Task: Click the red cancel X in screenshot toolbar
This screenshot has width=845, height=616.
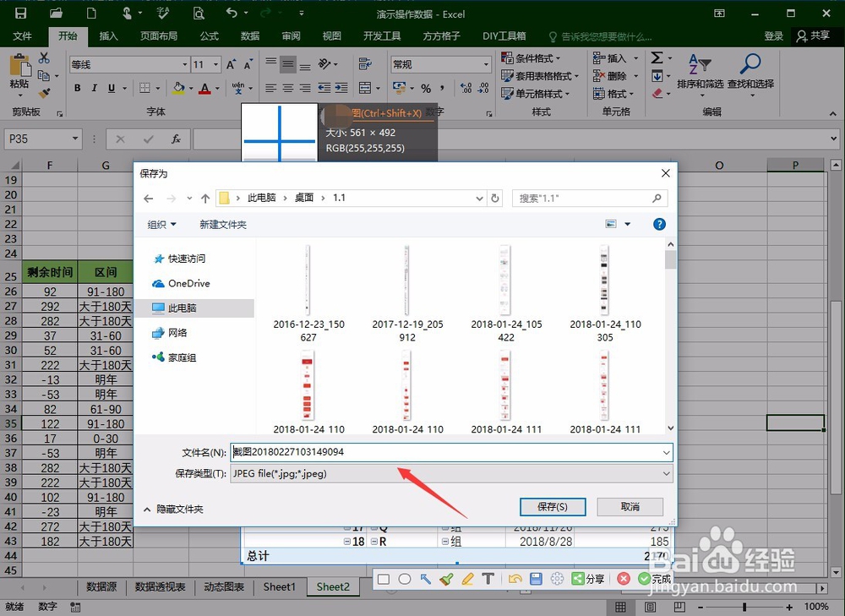Action: click(x=624, y=579)
